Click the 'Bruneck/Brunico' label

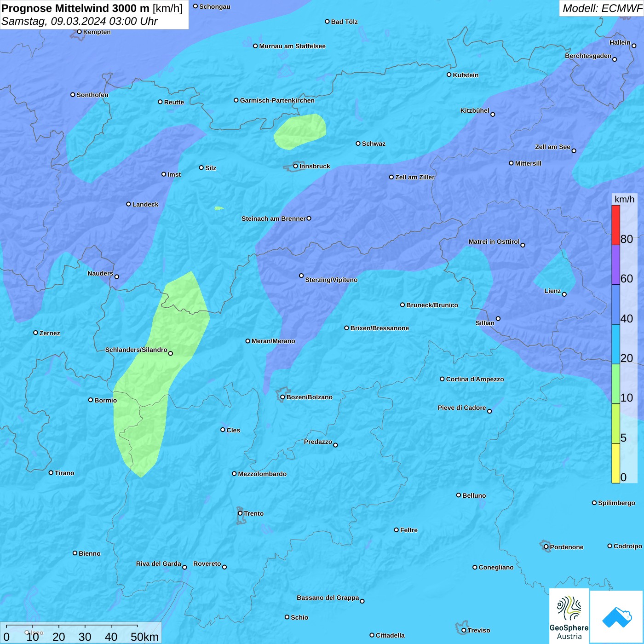[x=432, y=305]
